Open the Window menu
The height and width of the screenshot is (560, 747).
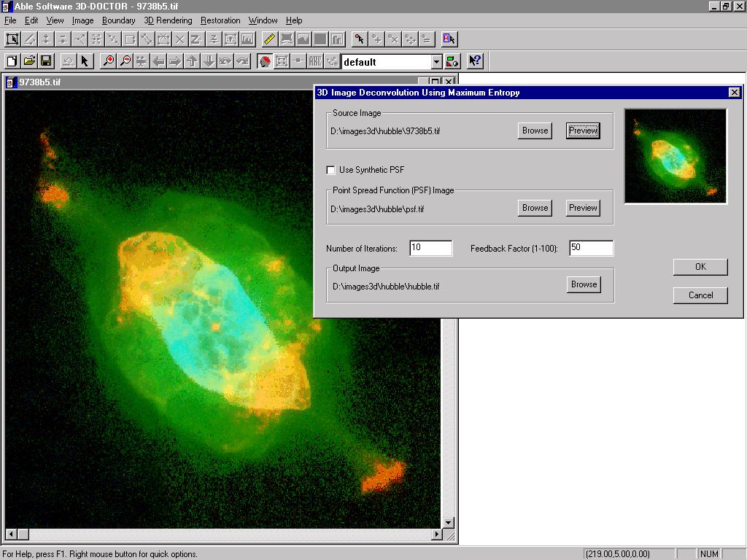click(263, 20)
